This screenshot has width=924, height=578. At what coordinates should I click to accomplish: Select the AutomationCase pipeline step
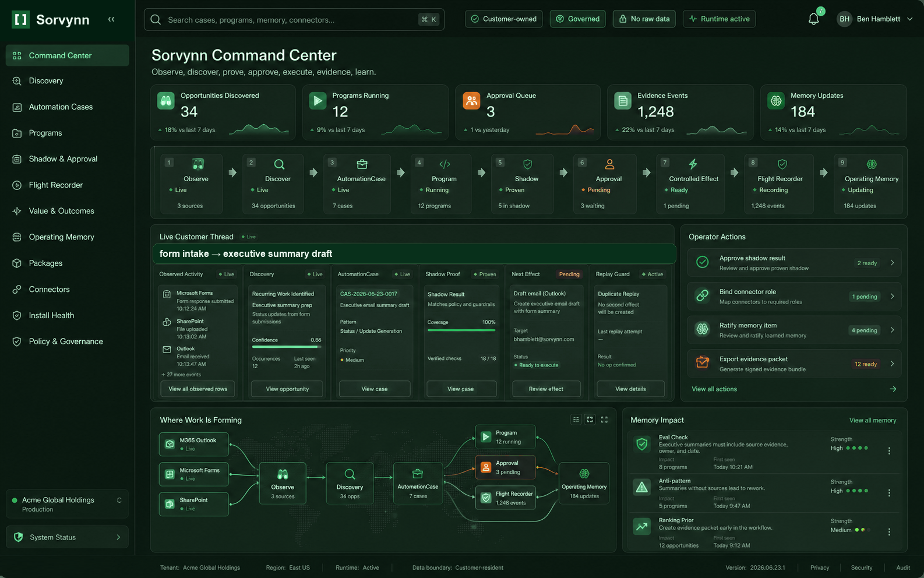(x=357, y=184)
